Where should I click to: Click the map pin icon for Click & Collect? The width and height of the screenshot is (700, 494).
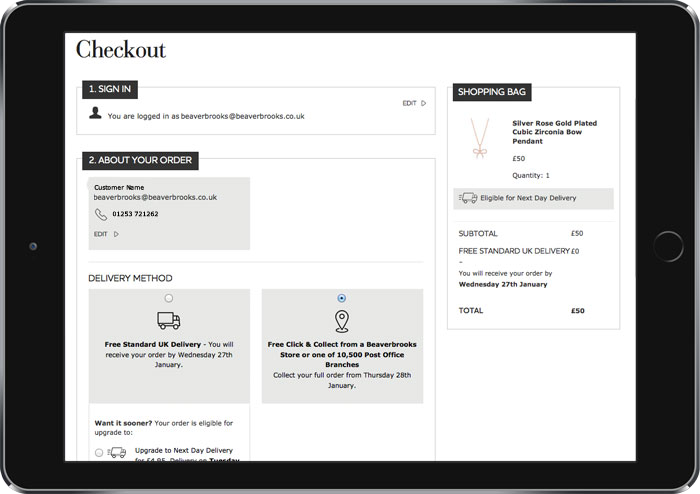[x=342, y=322]
